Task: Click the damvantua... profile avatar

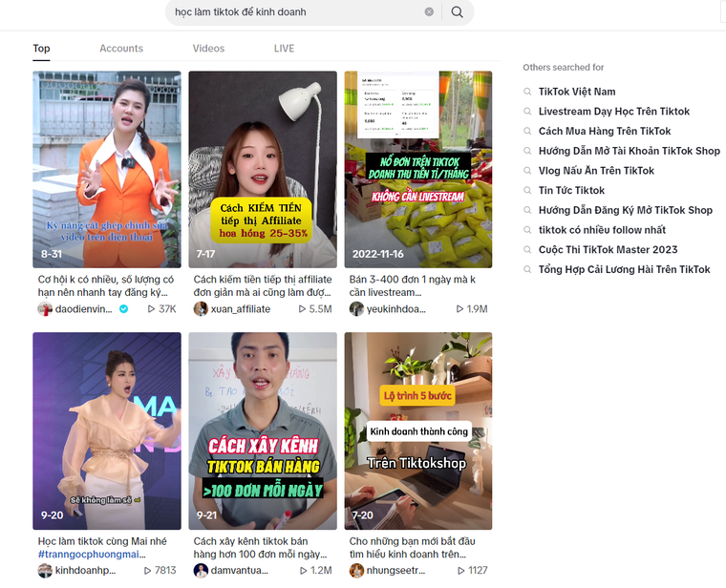Action: click(x=201, y=571)
